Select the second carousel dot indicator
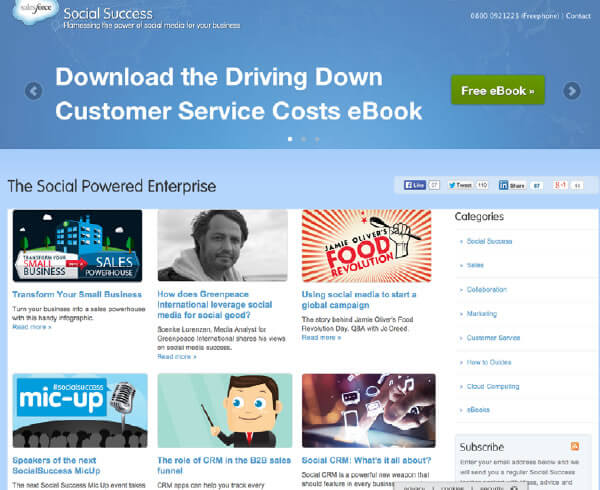Screen dimensions: 600x490 point(303,139)
